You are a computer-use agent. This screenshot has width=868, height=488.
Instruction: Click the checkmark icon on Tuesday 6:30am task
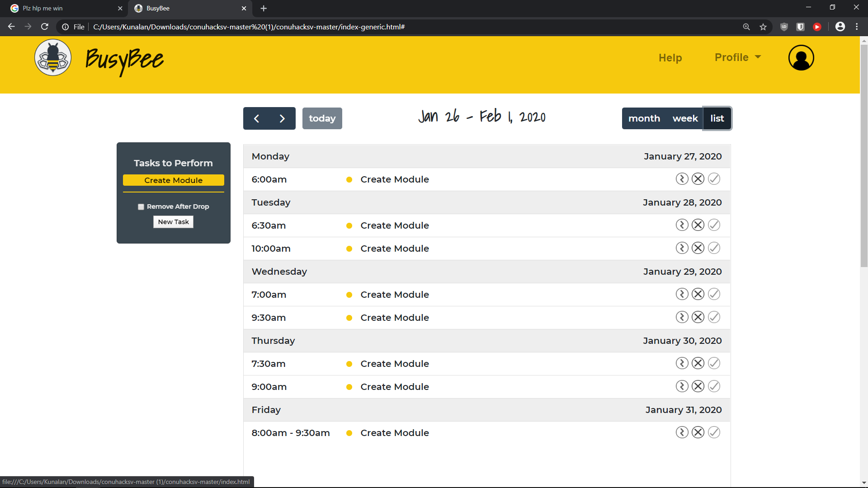pos(714,225)
